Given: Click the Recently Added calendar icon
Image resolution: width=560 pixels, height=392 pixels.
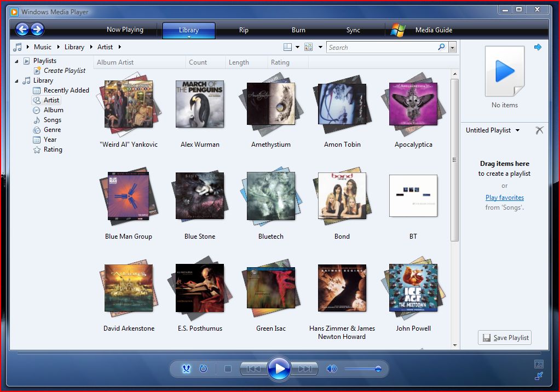Looking at the screenshot, I should point(37,90).
